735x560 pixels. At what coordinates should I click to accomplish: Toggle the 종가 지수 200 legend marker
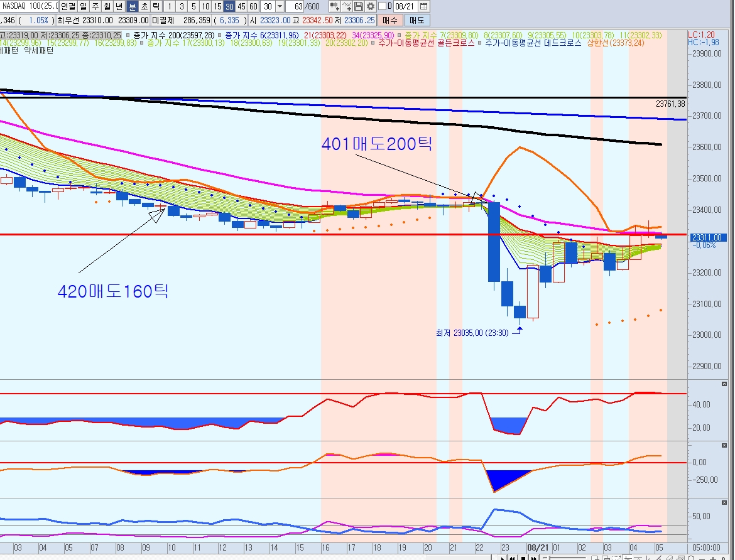129,35
